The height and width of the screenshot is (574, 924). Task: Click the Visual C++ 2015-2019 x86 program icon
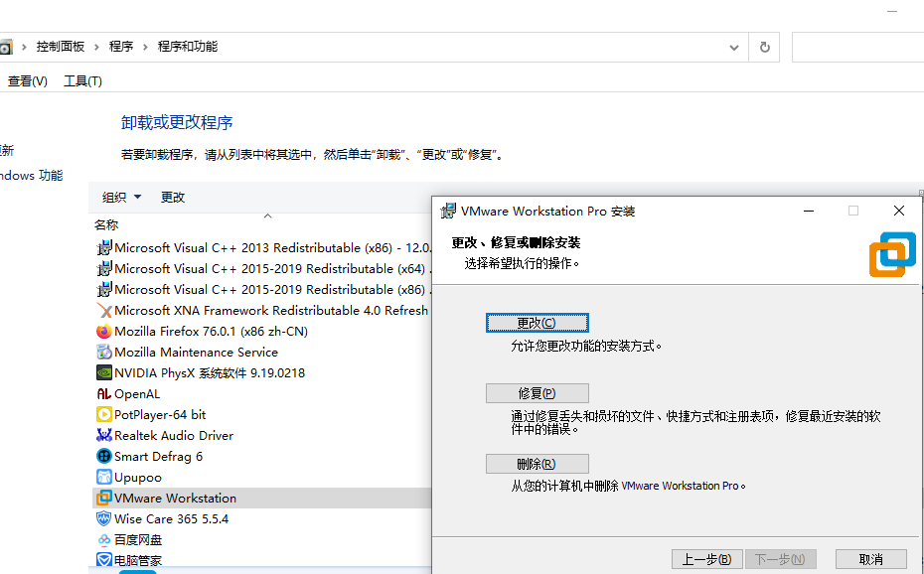coord(103,290)
